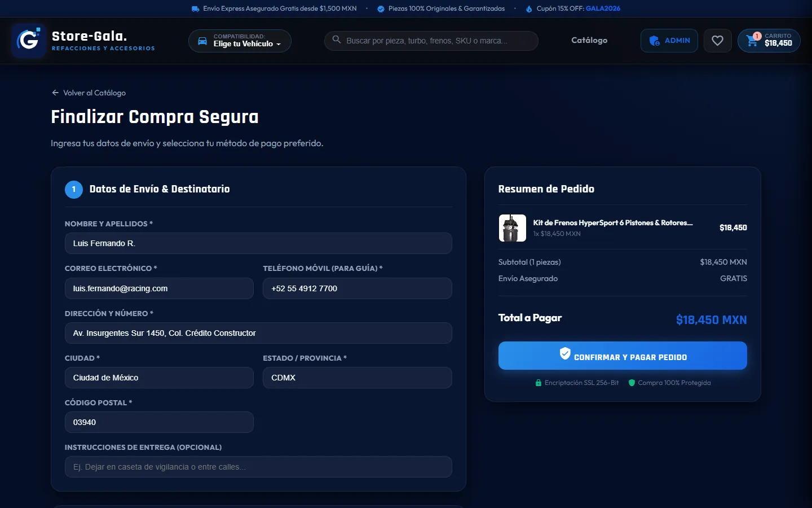Viewport: 812px width, 508px height.
Task: Click the Kit de Frenos HyperSport product name
Action: pos(613,223)
